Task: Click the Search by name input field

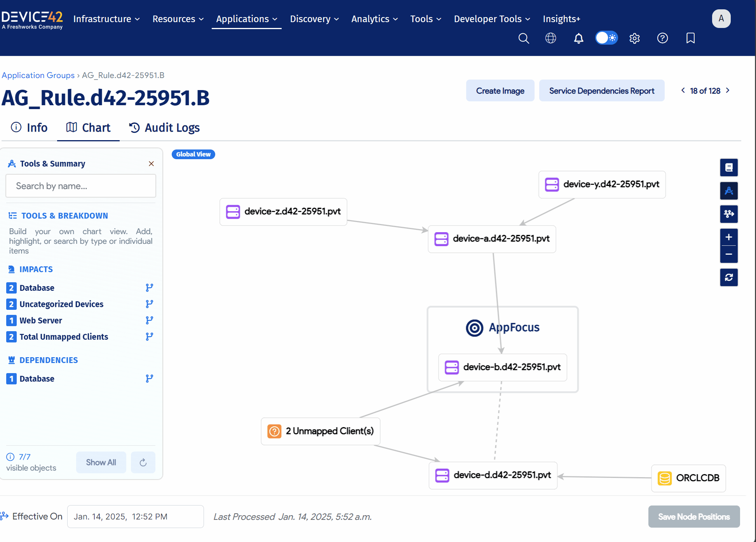Action: click(x=81, y=186)
